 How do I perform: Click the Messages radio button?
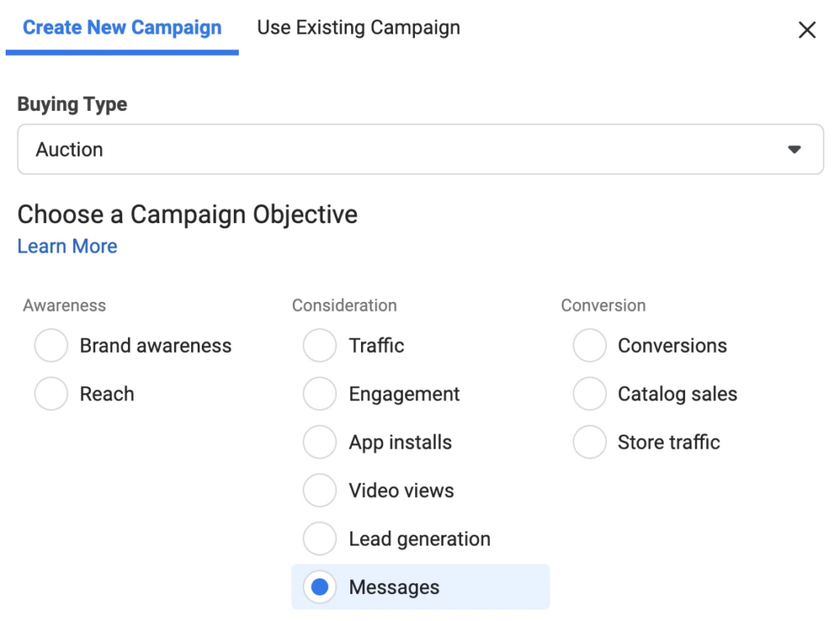(x=320, y=587)
